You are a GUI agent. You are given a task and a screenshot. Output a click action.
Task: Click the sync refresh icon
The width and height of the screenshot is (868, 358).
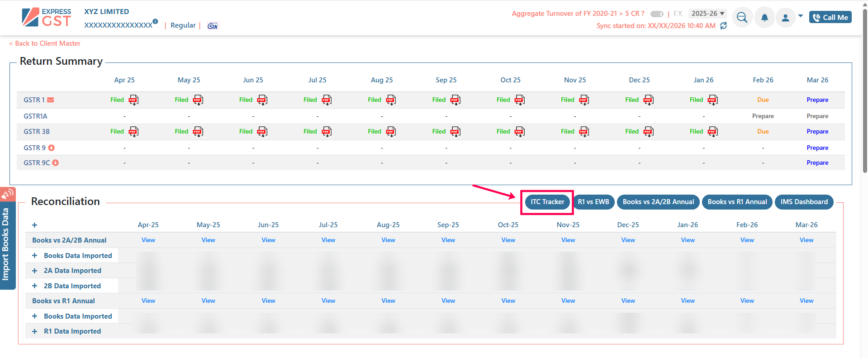pos(724,26)
